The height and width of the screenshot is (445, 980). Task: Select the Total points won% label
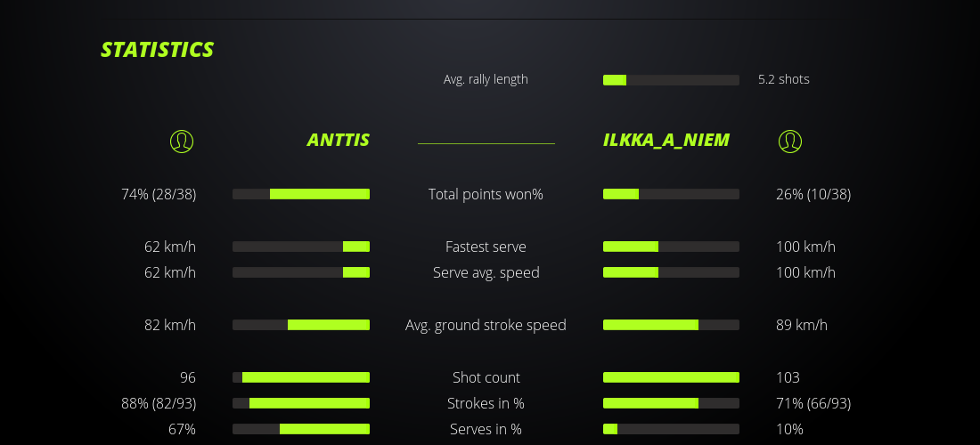point(486,194)
